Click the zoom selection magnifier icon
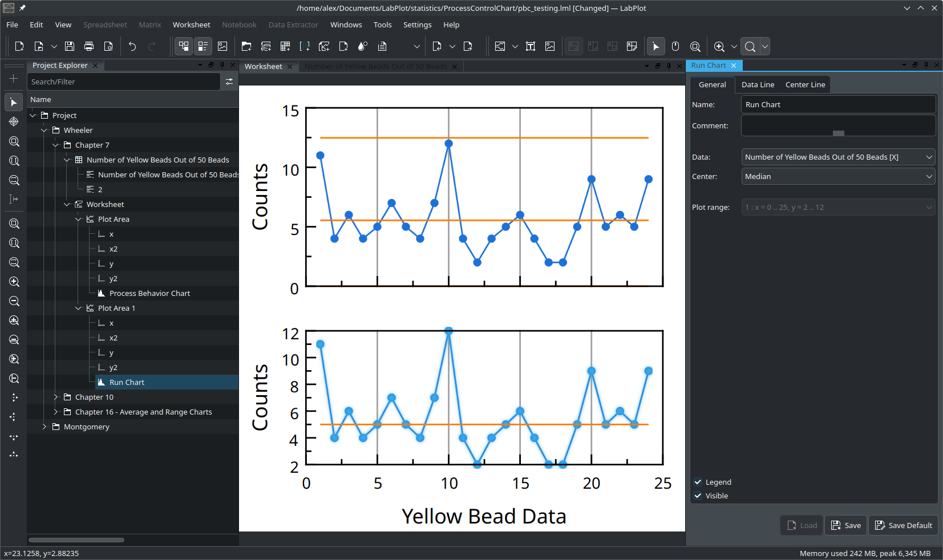943x560 pixels. coord(695,47)
